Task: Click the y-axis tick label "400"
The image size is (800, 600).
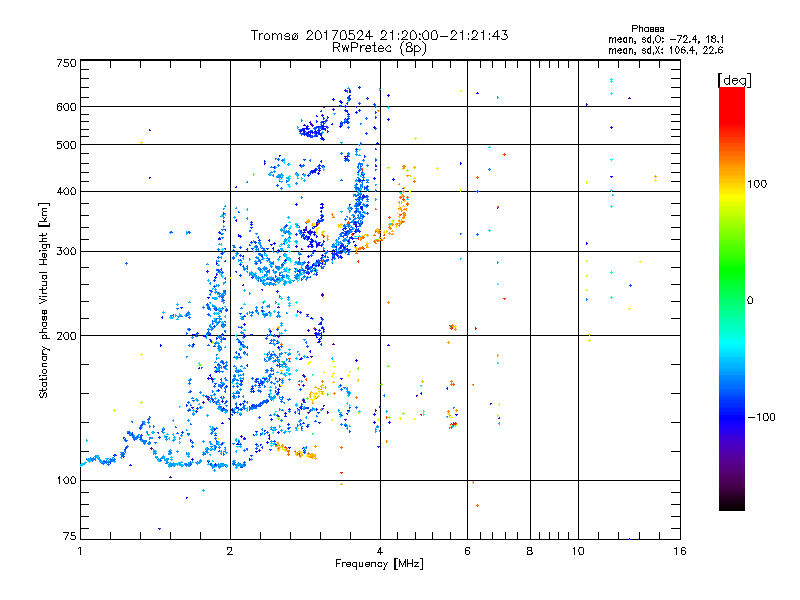Action: pyautogui.click(x=67, y=191)
